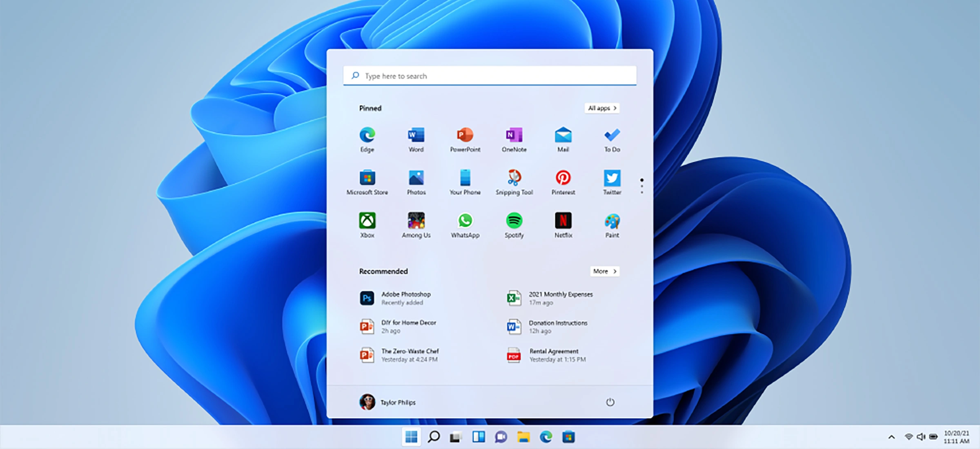Click the Type here to search box
The width and height of the screenshot is (980, 449).
point(490,76)
